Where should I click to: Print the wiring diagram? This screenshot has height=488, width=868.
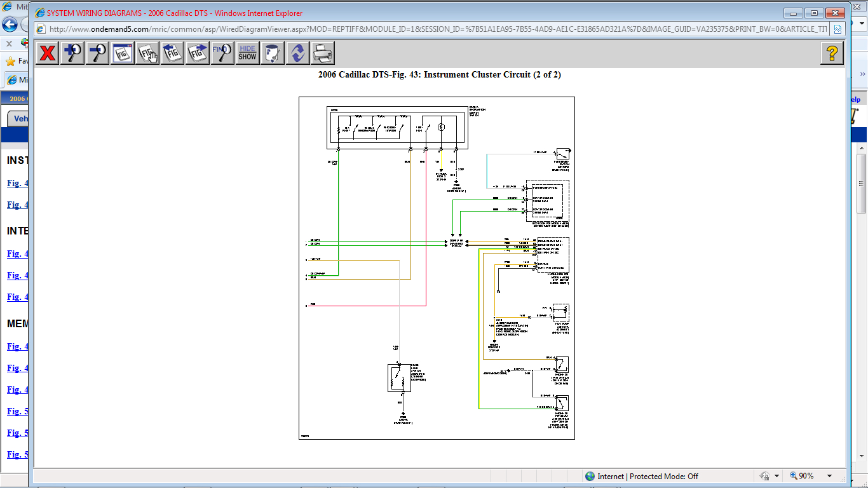323,53
